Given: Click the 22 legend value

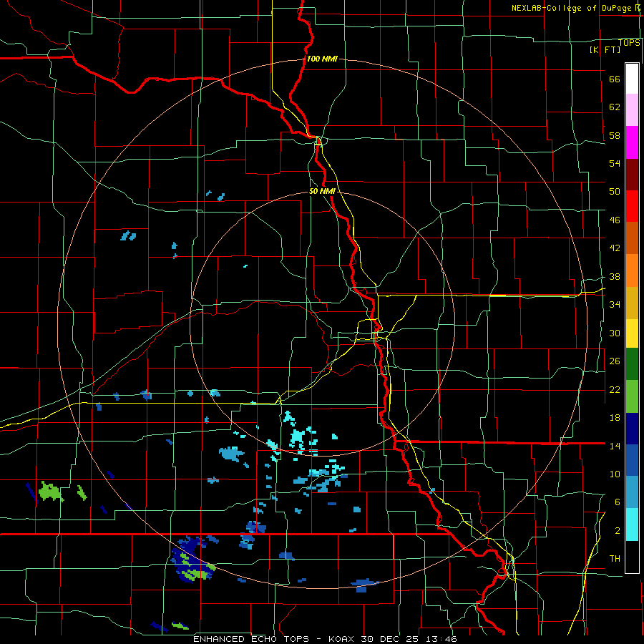Looking at the screenshot, I should [x=615, y=389].
